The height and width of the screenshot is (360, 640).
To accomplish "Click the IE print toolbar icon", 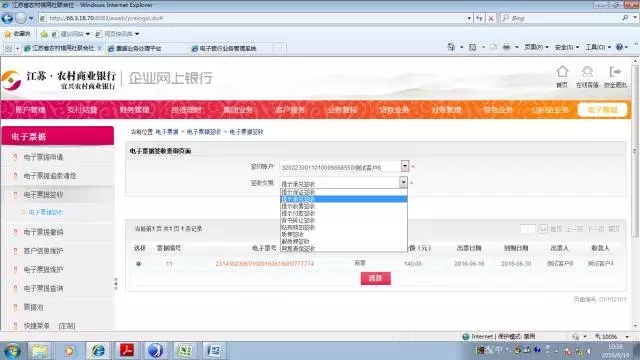I will [507, 47].
